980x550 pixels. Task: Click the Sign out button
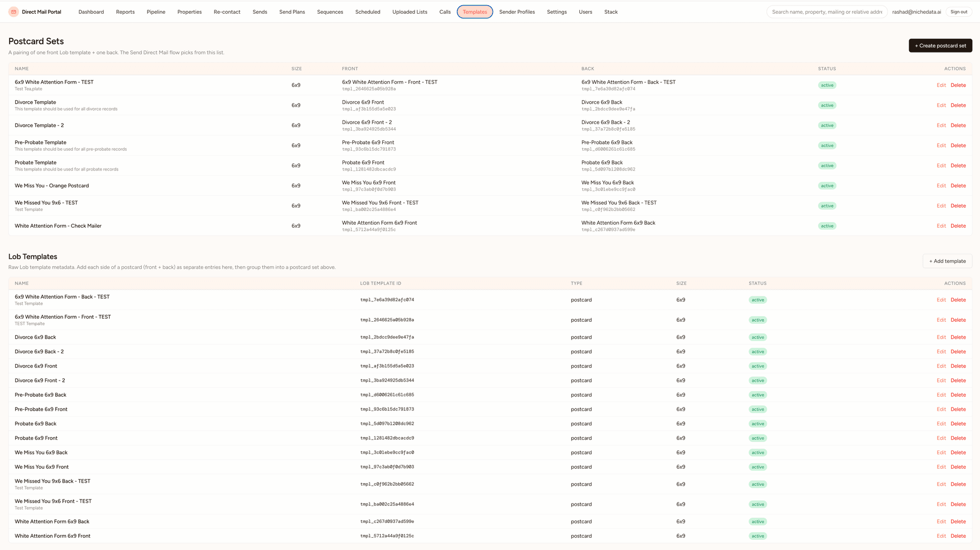(x=959, y=12)
